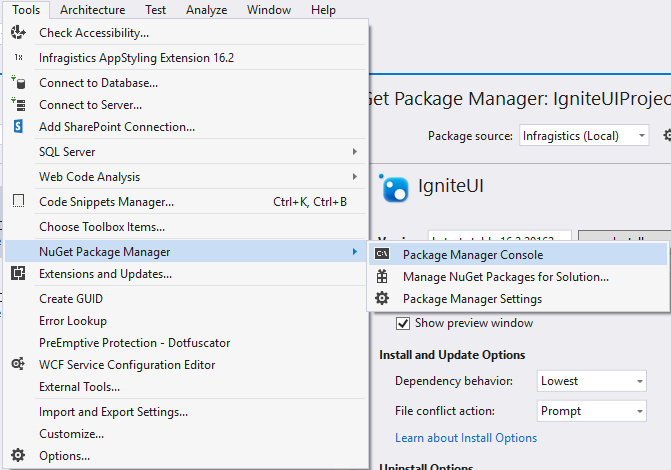Viewport: 671px width, 470px height.
Task: Open the Package source dropdown
Action: click(x=585, y=136)
